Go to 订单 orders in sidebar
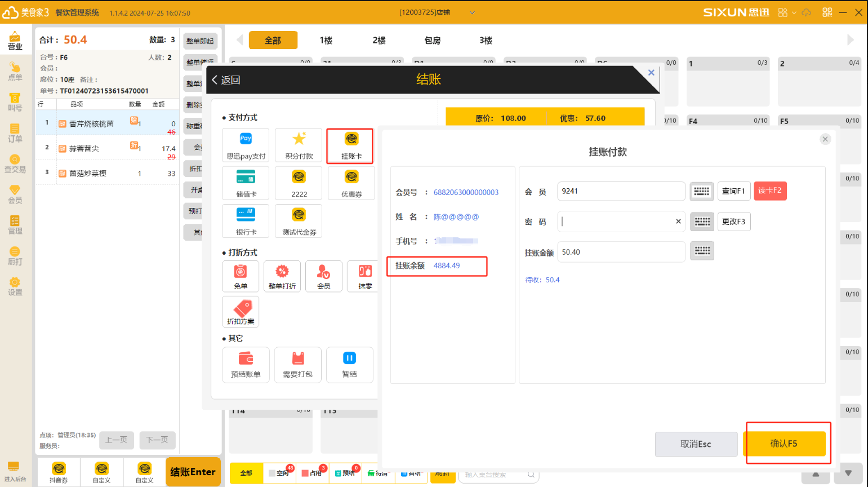This screenshot has height=487, width=868. click(x=15, y=133)
